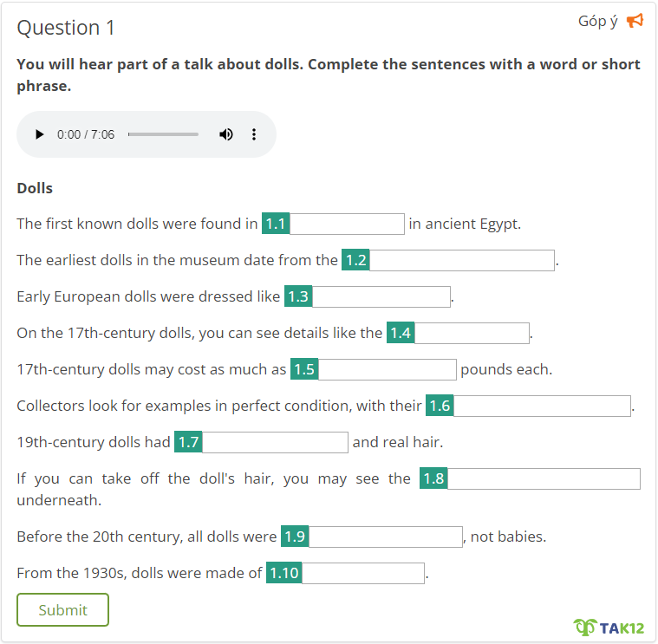The width and height of the screenshot is (658, 644).
Task: Open audio player more options menu
Action: coord(254,134)
